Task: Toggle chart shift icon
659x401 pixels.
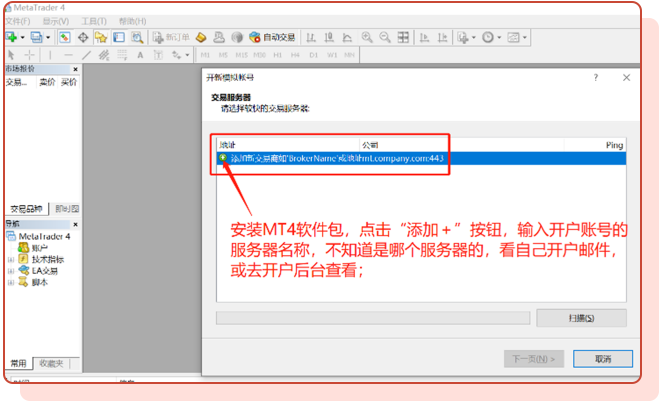Action: point(443,37)
